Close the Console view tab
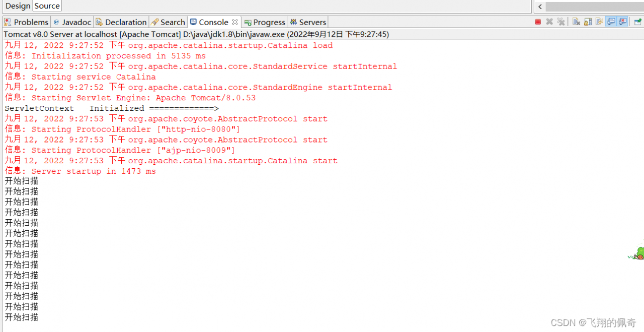 pos(235,22)
